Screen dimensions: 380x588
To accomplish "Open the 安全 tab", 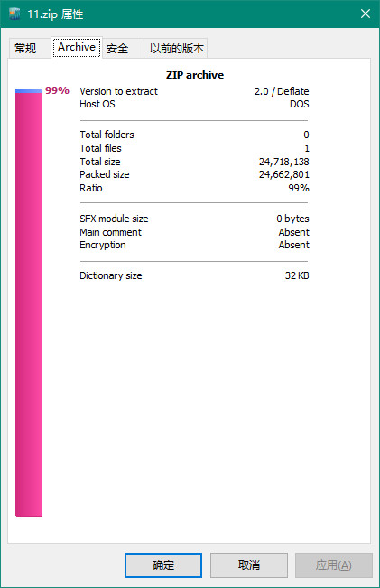I will coord(117,49).
